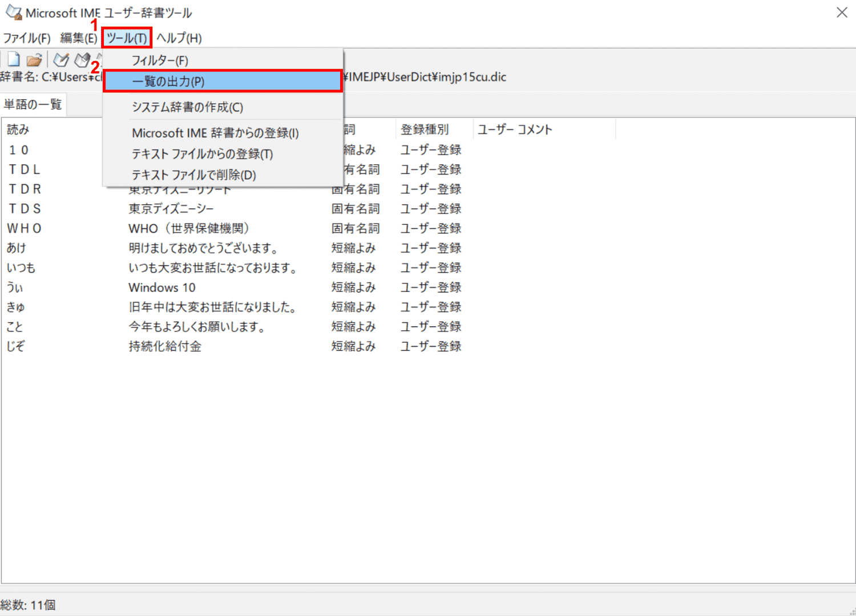The width and height of the screenshot is (856, 616).
Task: Select the ＴＤＬ entry
Action: tap(25, 169)
